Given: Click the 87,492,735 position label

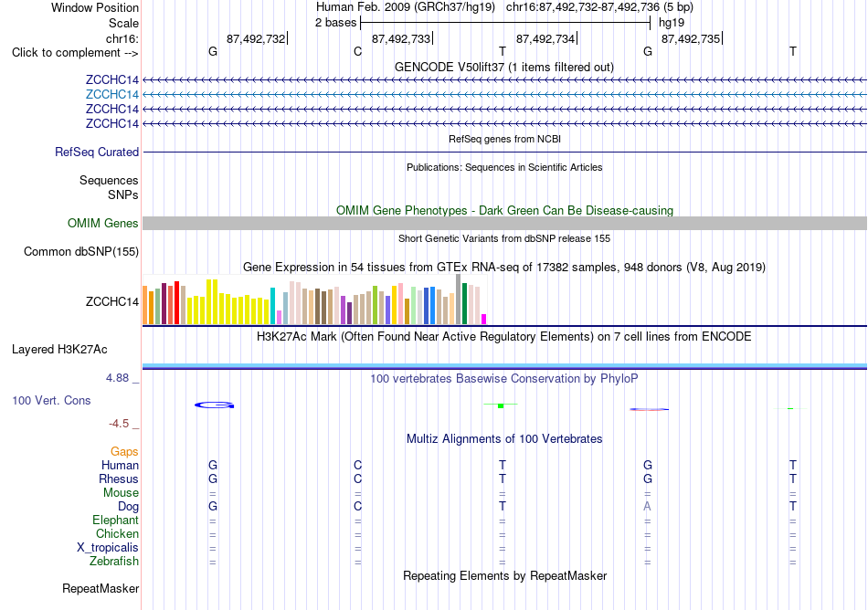Looking at the screenshot, I should [x=691, y=38].
